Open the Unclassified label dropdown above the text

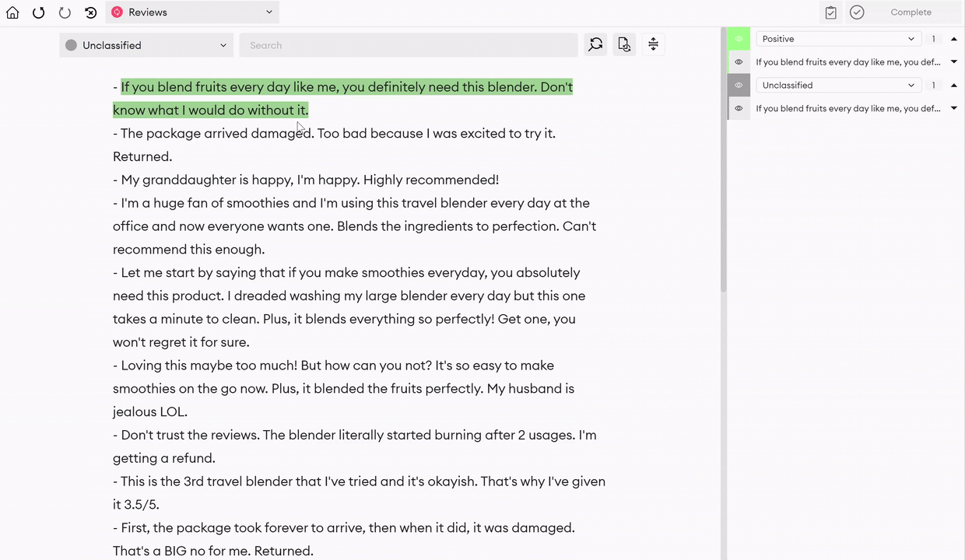tap(146, 45)
